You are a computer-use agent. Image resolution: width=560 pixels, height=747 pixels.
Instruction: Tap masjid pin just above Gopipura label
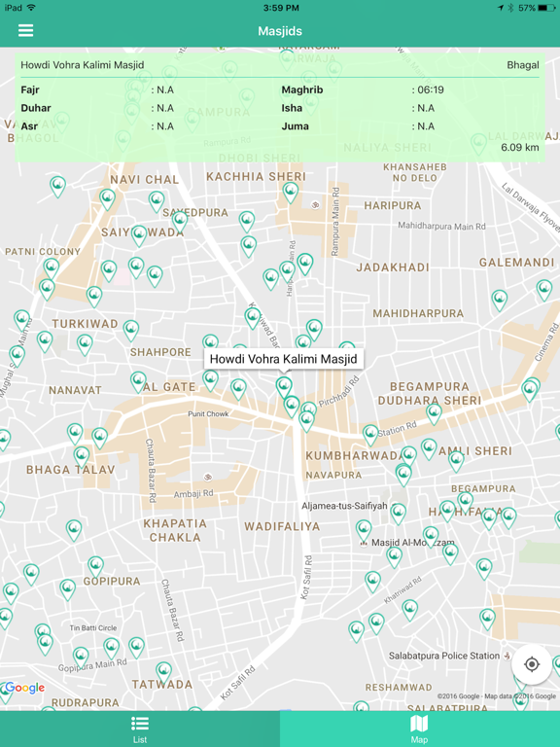tap(95, 567)
